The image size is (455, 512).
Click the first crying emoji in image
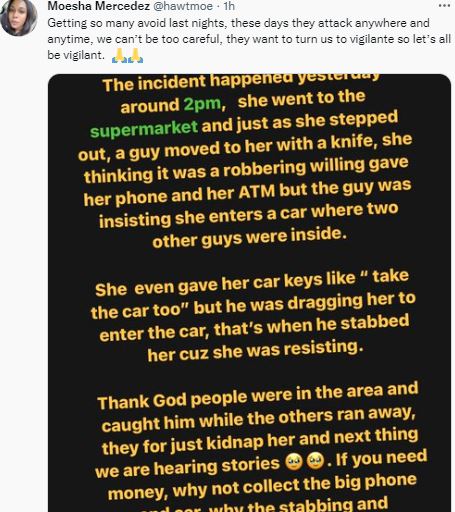(x=294, y=462)
